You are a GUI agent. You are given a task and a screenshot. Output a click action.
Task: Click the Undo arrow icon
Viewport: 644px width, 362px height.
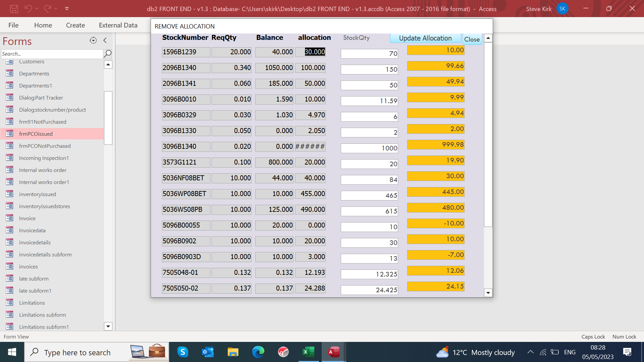click(x=29, y=9)
